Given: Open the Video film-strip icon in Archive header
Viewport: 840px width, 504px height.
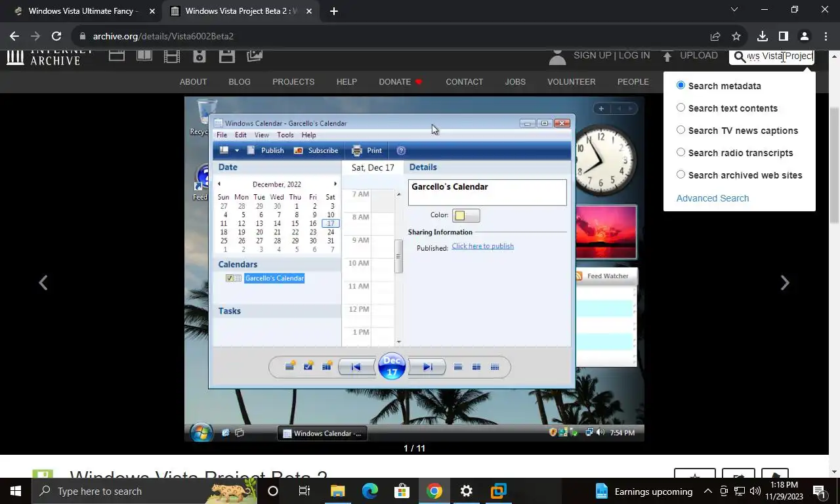Looking at the screenshot, I should click(x=172, y=56).
